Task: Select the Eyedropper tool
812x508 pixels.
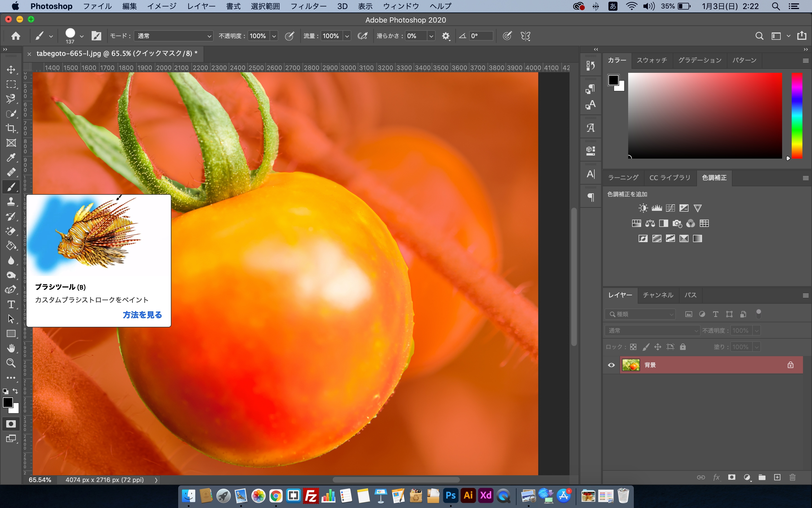Action: point(11,157)
